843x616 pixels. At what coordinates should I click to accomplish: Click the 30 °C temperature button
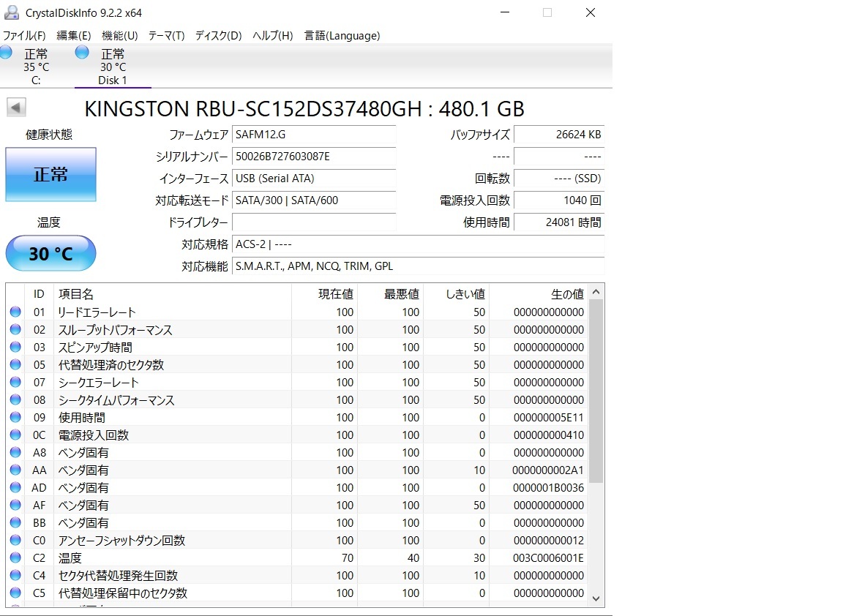point(50,253)
